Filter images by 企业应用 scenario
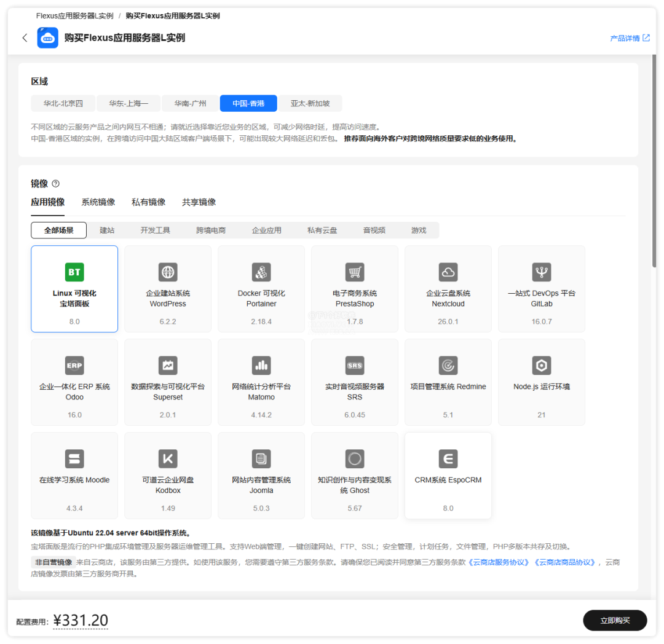Image resolution: width=664 pixels, height=644 pixels. (266, 230)
